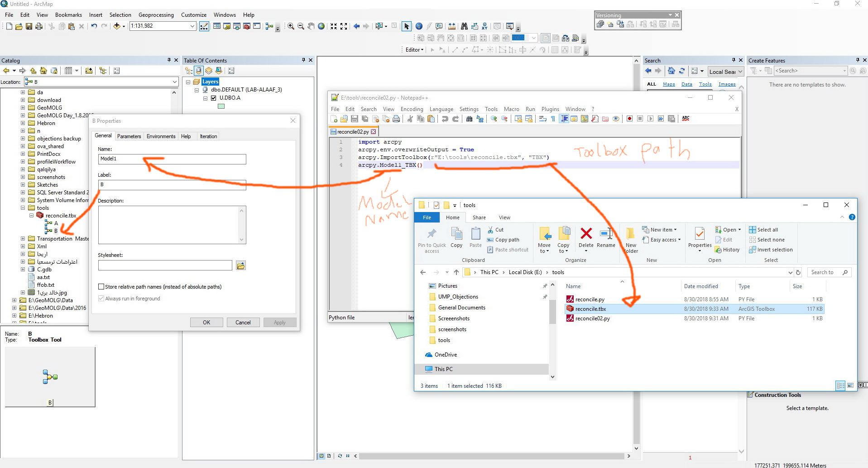Image resolution: width=868 pixels, height=468 pixels.
Task: Click Invert selection in File Explorer
Action: point(771,250)
